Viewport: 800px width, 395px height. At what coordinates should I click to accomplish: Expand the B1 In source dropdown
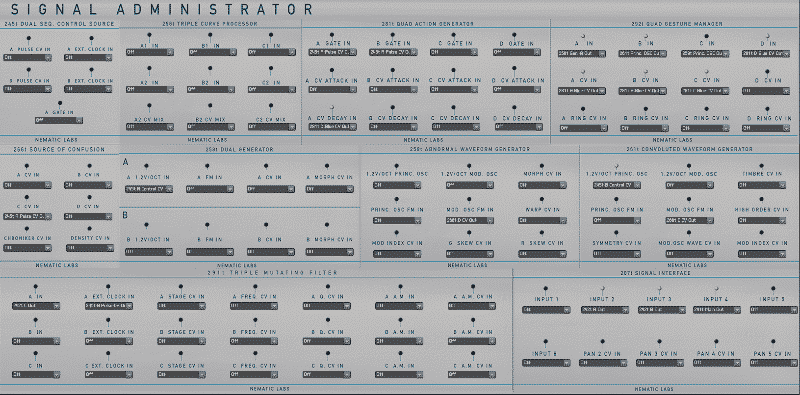click(x=212, y=52)
